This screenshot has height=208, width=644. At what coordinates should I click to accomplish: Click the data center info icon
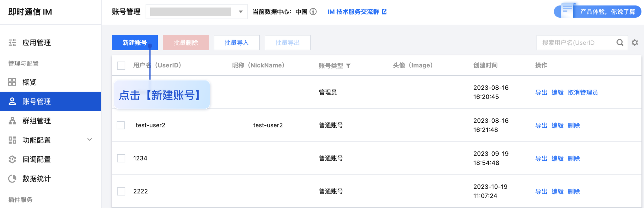click(313, 12)
